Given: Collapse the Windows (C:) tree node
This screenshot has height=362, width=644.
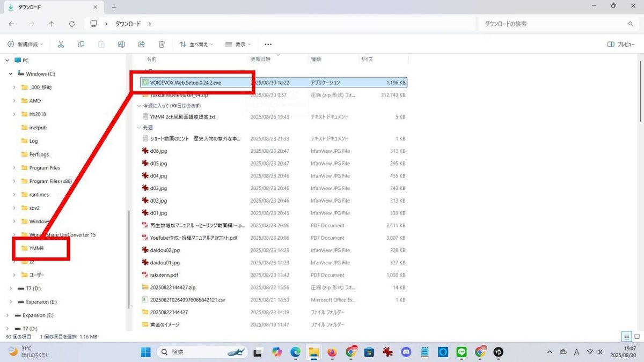Looking at the screenshot, I should tap(10, 73).
